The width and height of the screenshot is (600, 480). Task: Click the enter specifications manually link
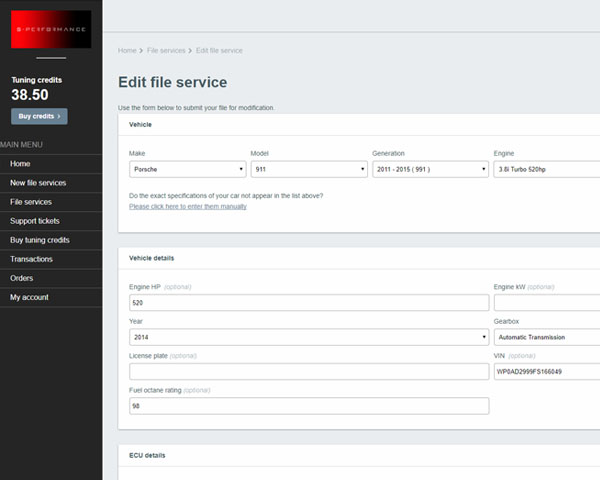[x=188, y=206]
